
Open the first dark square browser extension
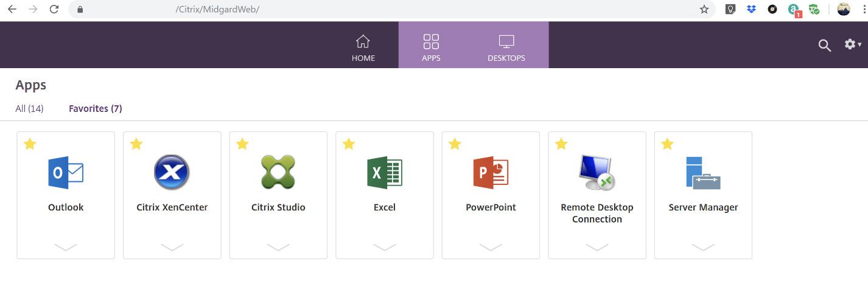[731, 9]
